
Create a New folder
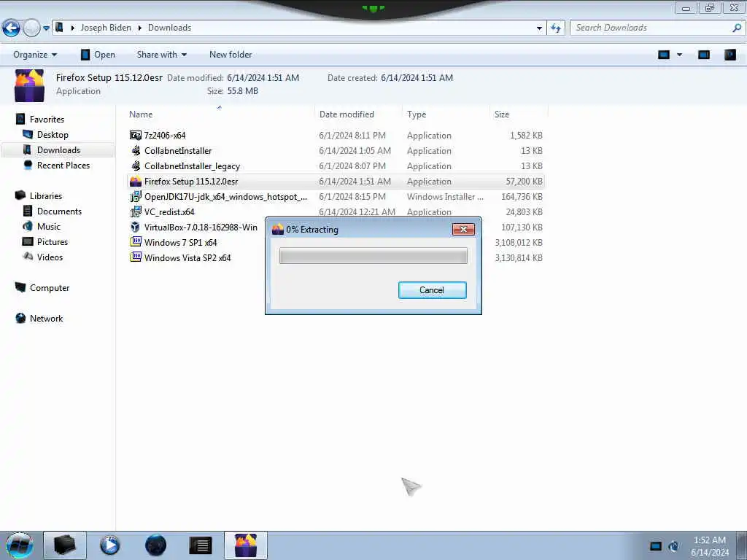tap(231, 55)
